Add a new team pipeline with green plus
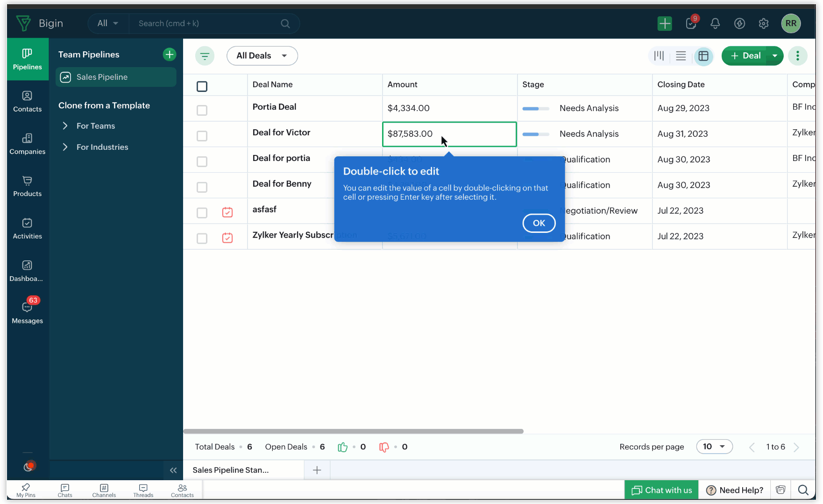This screenshot has width=823, height=504. click(169, 55)
